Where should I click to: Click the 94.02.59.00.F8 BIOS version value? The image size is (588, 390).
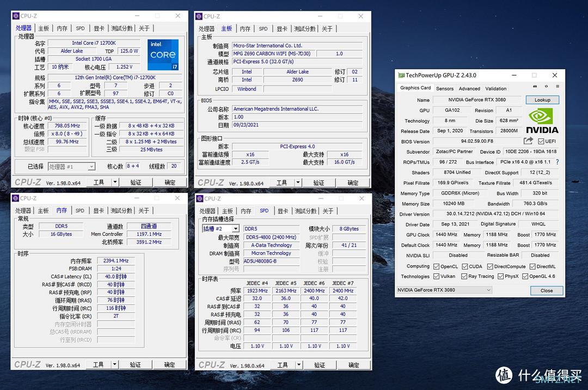[x=477, y=141]
